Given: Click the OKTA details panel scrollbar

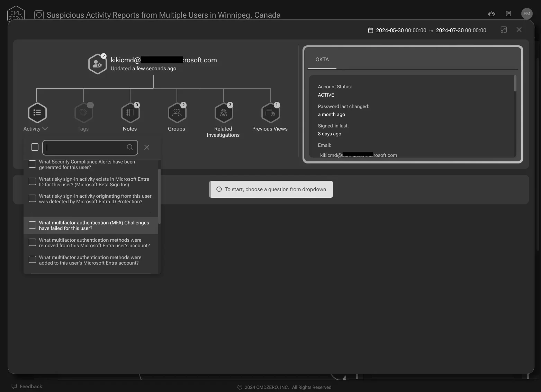Looking at the screenshot, I should pos(515,83).
